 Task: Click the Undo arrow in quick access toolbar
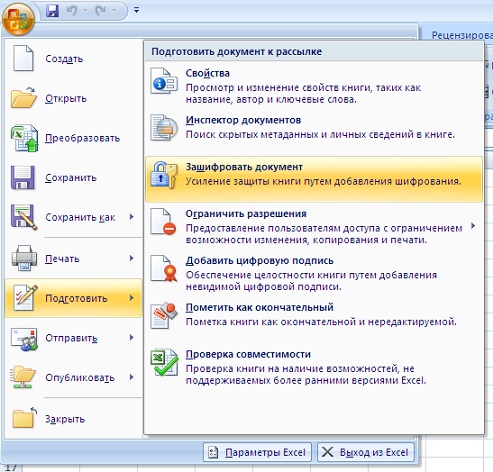[71, 11]
